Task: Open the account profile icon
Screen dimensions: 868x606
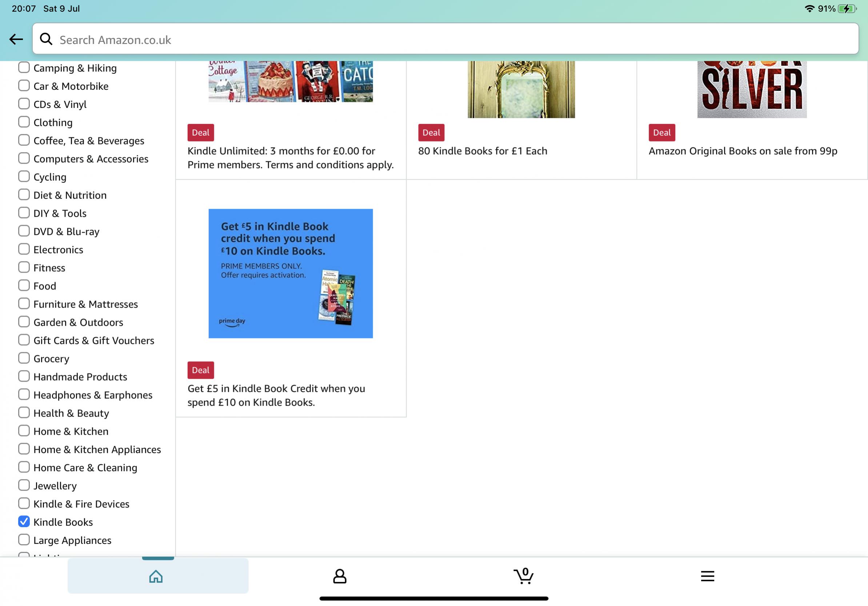Action: [340, 576]
